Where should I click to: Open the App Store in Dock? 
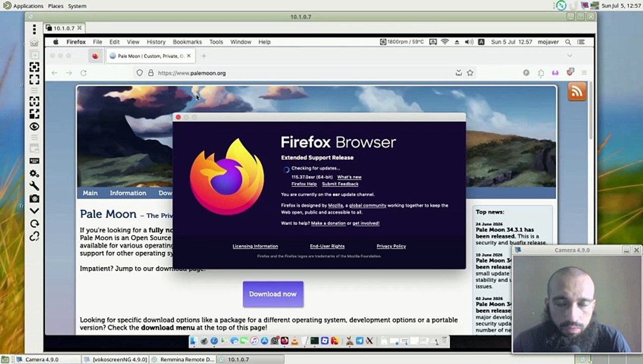coord(264,341)
